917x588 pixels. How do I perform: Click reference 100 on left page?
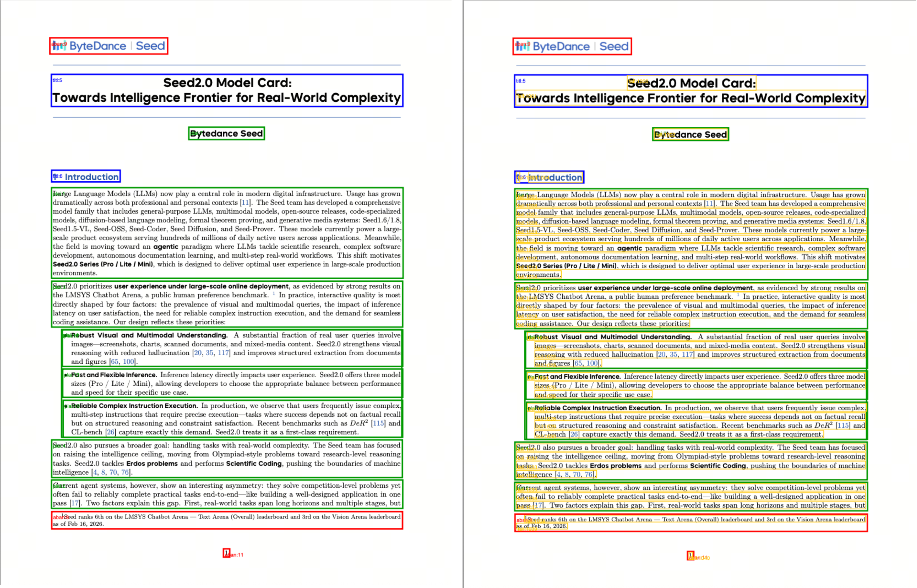click(x=128, y=362)
